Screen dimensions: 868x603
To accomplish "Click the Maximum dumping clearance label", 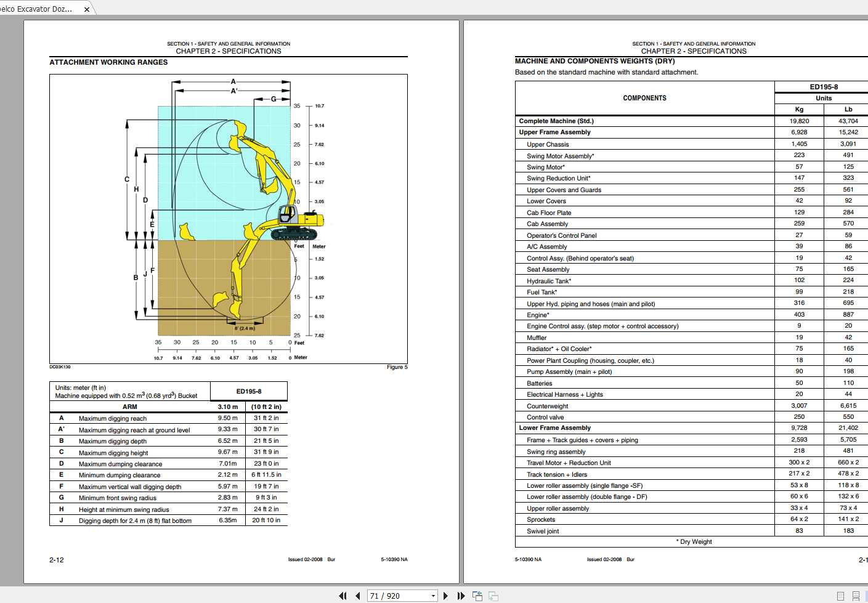I will pos(121,464).
